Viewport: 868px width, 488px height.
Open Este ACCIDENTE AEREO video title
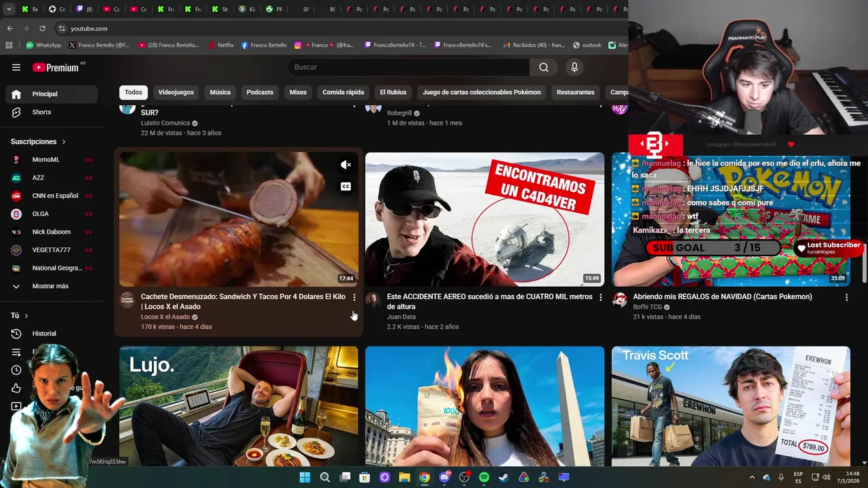point(490,302)
